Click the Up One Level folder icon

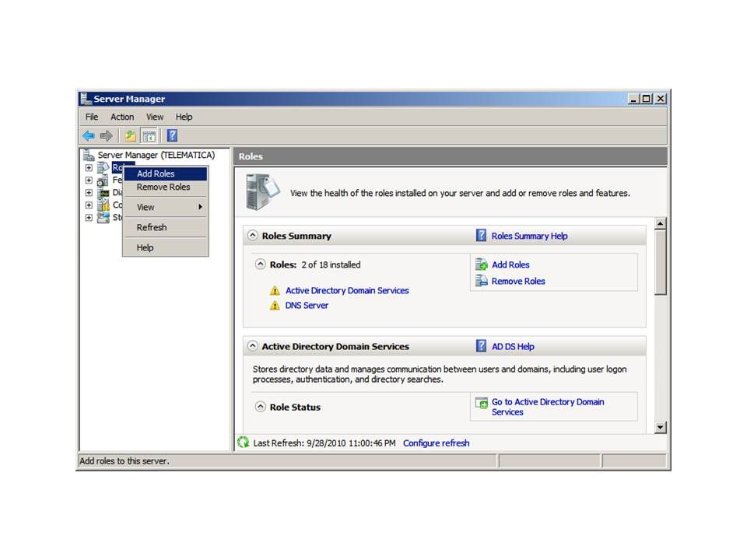click(130, 136)
